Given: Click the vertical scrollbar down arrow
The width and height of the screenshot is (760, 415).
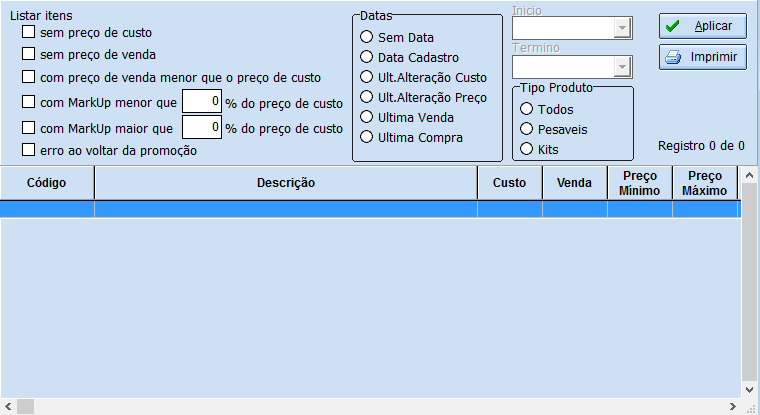Looking at the screenshot, I should pos(749,390).
